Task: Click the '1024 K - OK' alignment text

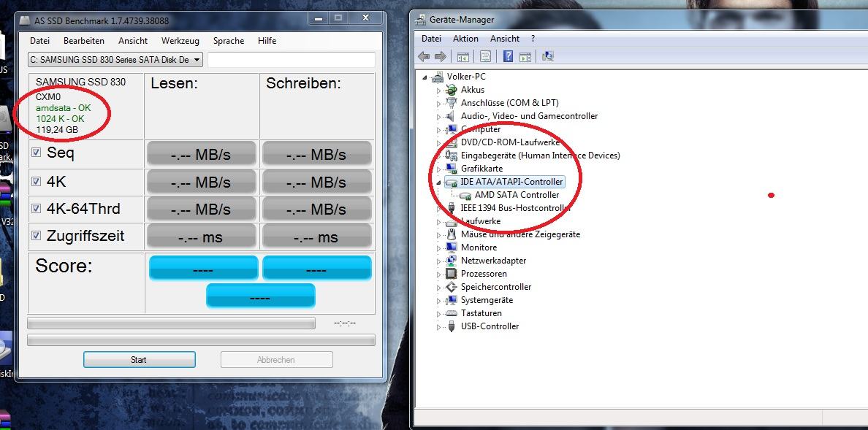Action: (x=61, y=119)
